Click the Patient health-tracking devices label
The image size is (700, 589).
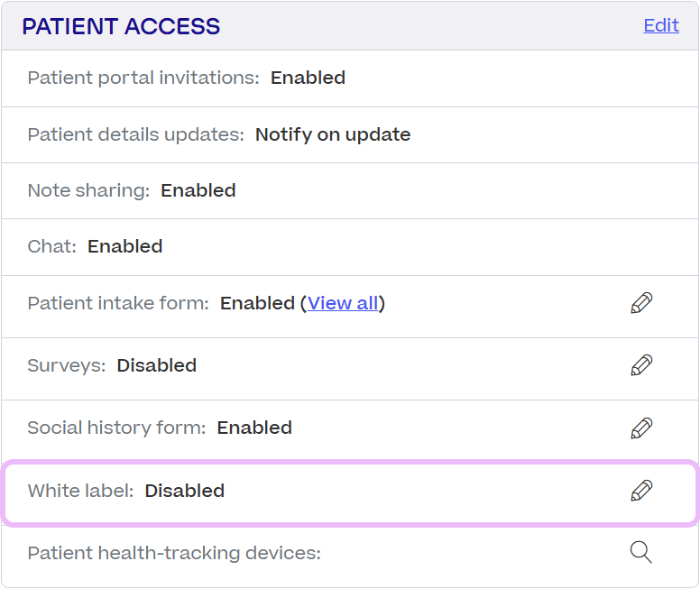(x=174, y=553)
